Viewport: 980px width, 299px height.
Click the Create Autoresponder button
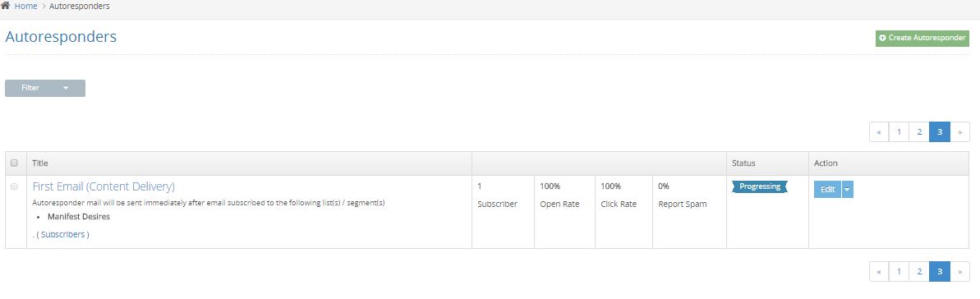click(x=922, y=38)
